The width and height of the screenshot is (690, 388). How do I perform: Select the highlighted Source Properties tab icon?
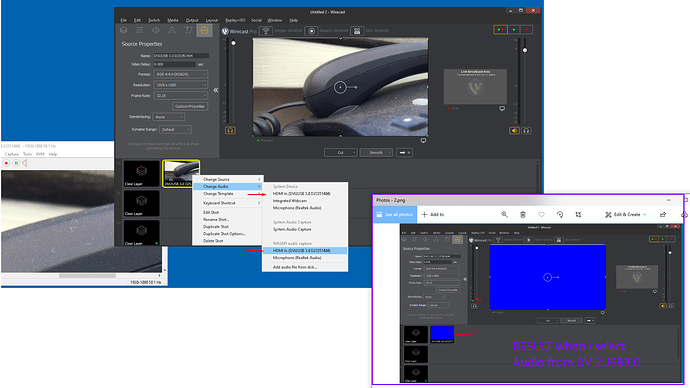click(x=204, y=30)
